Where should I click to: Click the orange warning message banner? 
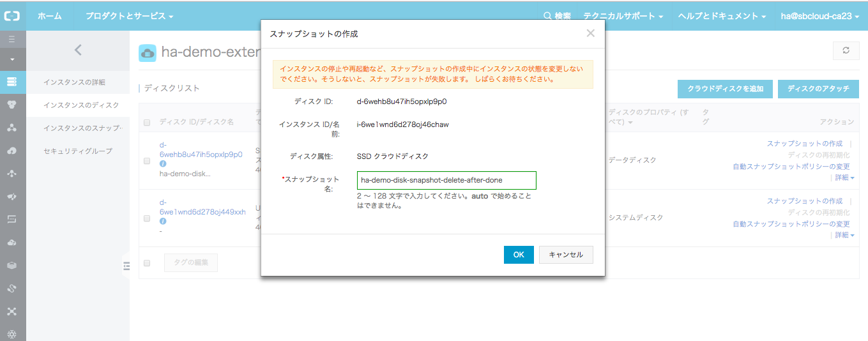[433, 74]
